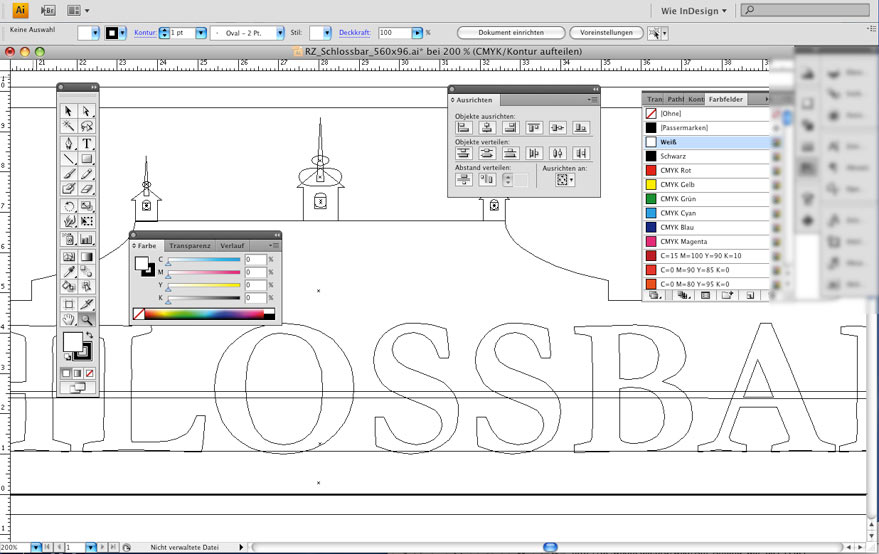
Task: Pick the Direct Selection white arrow tool
Action: (x=87, y=111)
